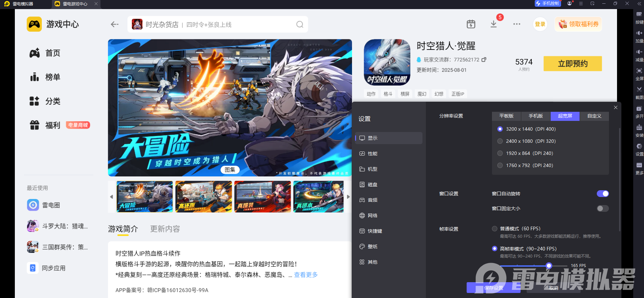
Task: Click the 游戏中心 logo icon
Action: click(x=34, y=24)
